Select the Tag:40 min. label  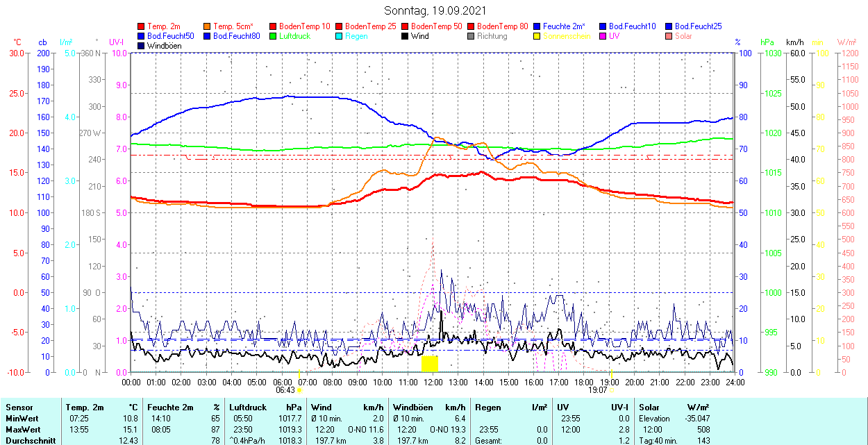[x=659, y=441]
